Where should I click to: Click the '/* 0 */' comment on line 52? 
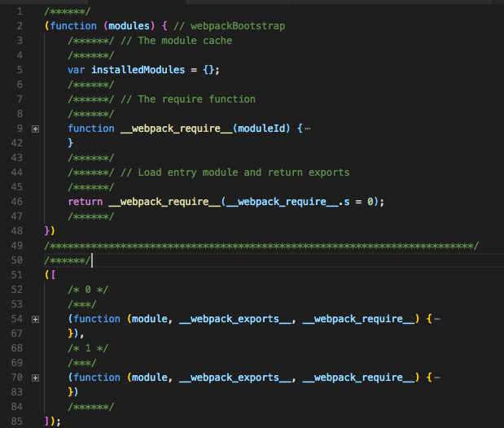pyautogui.click(x=88, y=290)
